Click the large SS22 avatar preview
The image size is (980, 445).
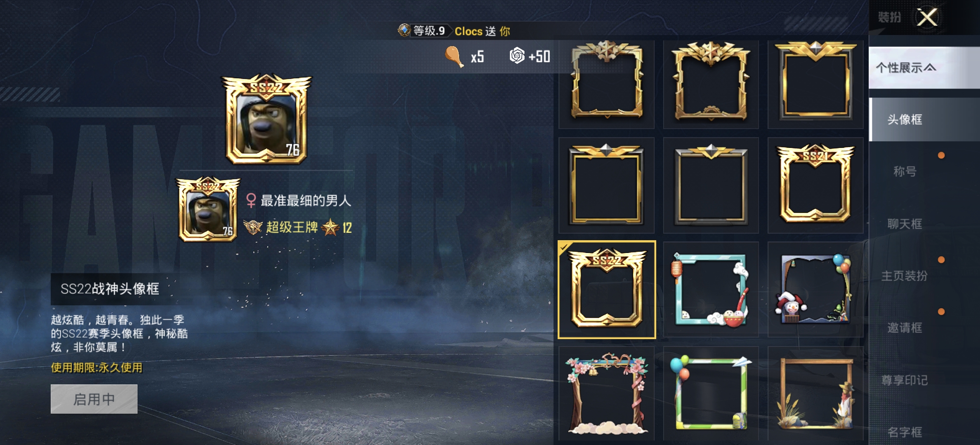(x=266, y=119)
